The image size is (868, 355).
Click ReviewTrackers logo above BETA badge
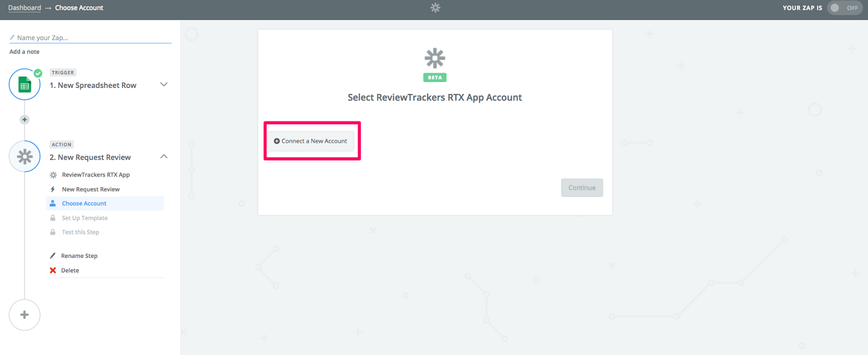point(435,58)
